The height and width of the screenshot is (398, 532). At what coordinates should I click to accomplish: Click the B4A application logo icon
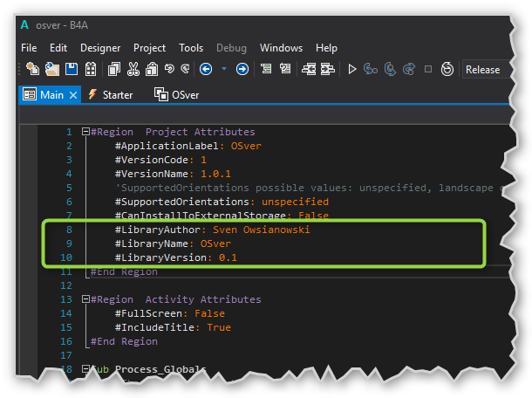point(24,24)
